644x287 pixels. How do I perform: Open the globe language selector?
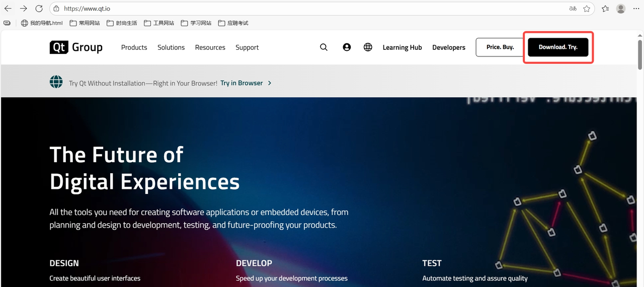pos(368,47)
